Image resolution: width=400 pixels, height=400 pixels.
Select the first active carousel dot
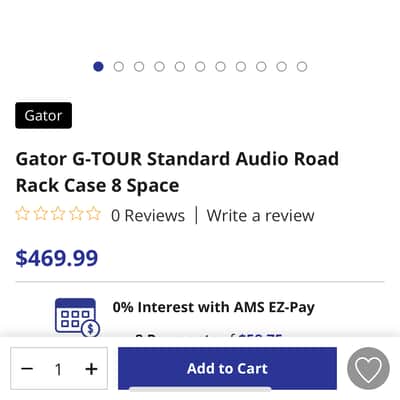coord(98,67)
